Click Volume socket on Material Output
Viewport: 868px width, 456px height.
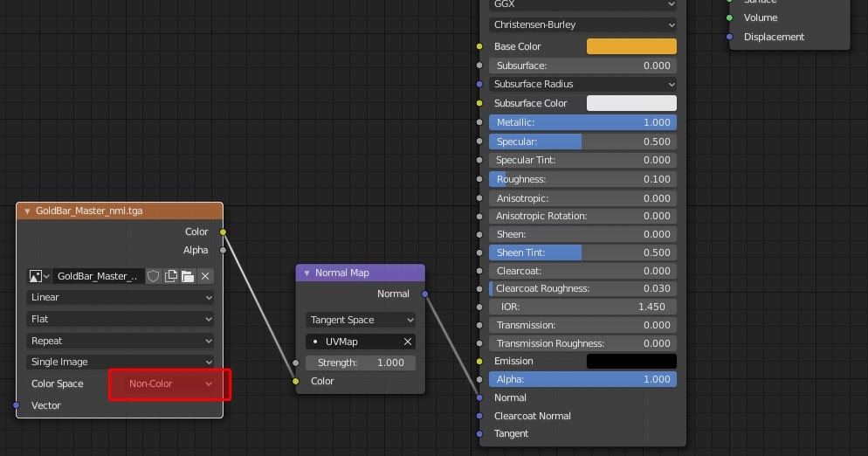[730, 17]
